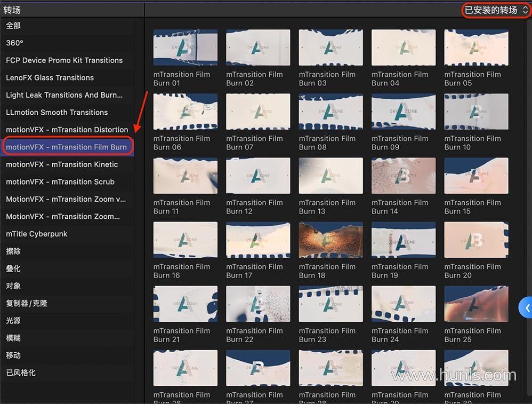The width and height of the screenshot is (532, 404).
Task: Select the 移动 category
Action: [x=67, y=355]
